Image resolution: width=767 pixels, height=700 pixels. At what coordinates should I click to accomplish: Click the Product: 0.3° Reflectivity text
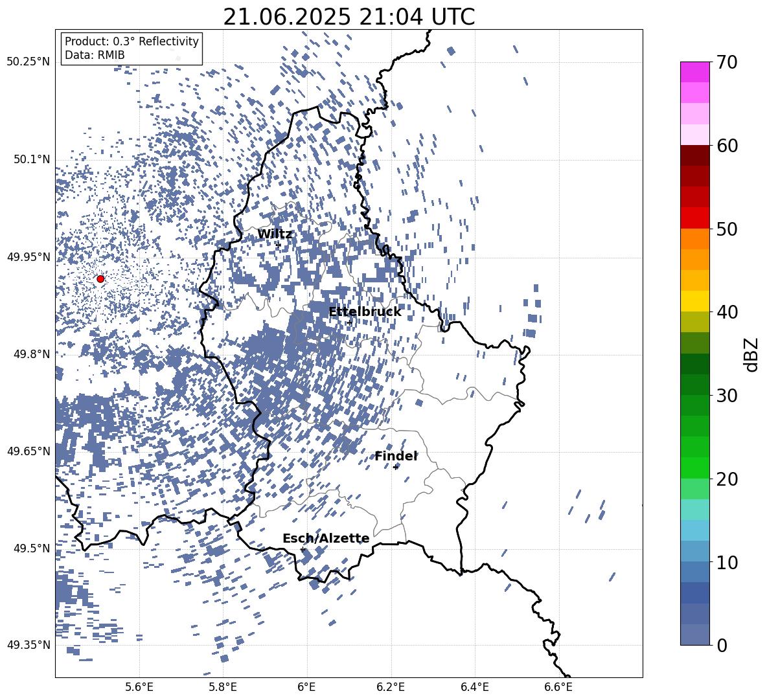132,41
